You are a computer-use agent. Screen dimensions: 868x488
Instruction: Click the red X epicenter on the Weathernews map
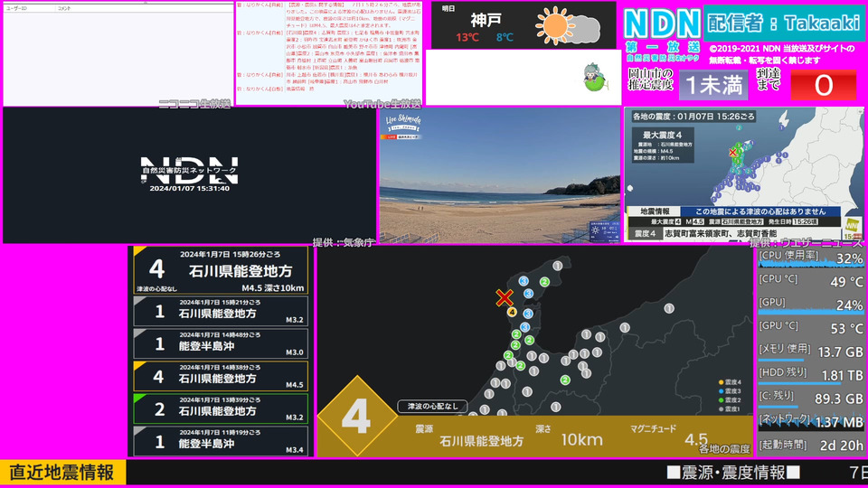pyautogui.click(x=733, y=152)
